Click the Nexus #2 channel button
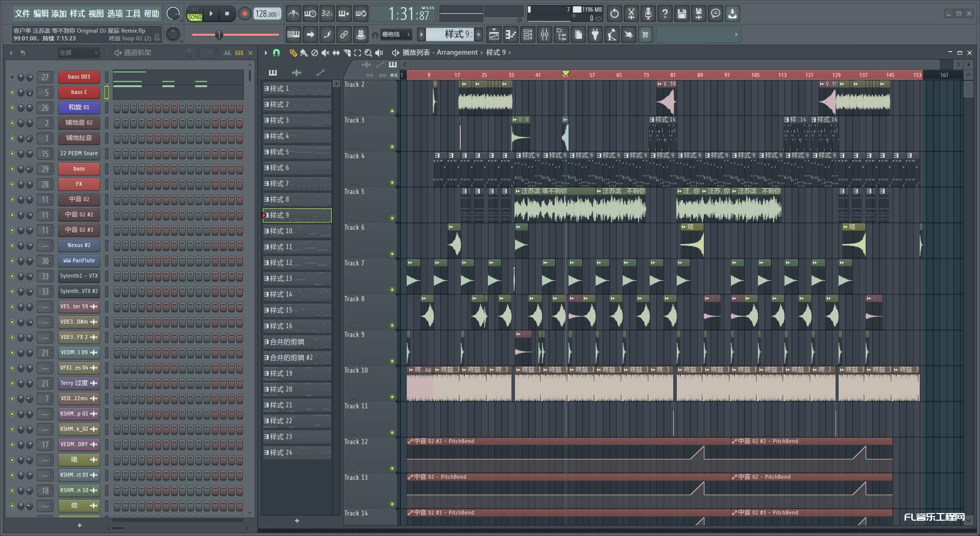 coord(79,246)
